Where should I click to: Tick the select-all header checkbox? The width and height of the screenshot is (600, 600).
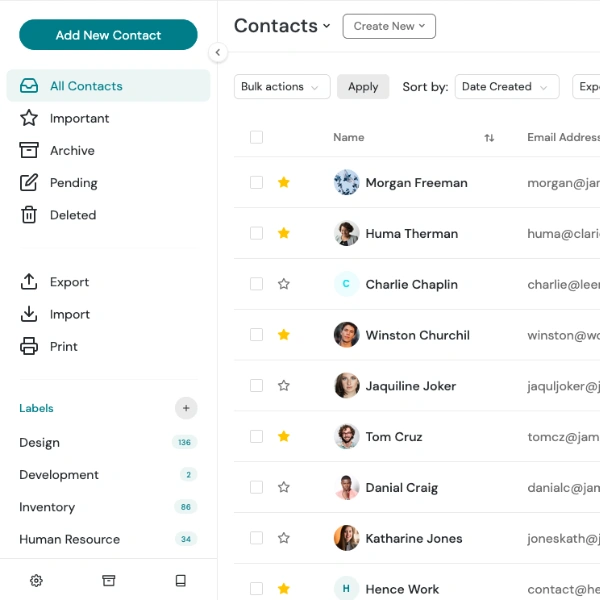[256, 137]
